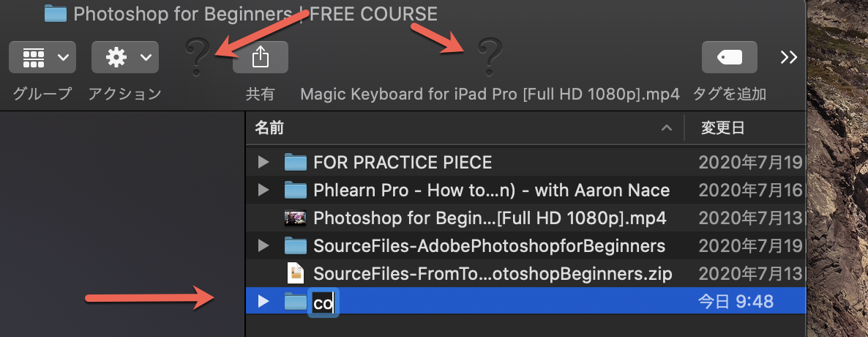Select the SourceFiles zip archive icon
The height and width of the screenshot is (337, 868).
pyautogui.click(x=295, y=273)
